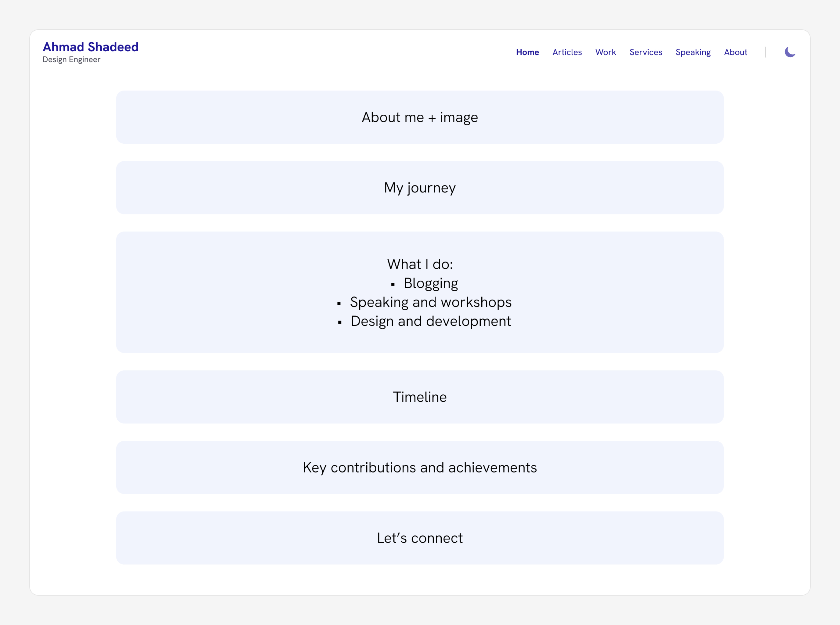Click the 'My journey' section block
The height and width of the screenshot is (625, 840).
[420, 188]
